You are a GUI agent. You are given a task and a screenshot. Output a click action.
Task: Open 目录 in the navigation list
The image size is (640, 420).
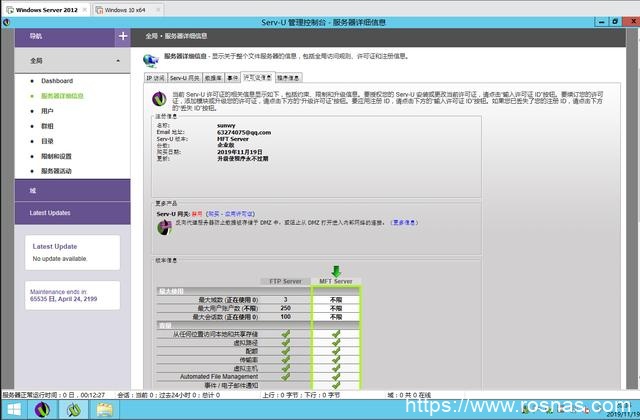[x=47, y=141]
